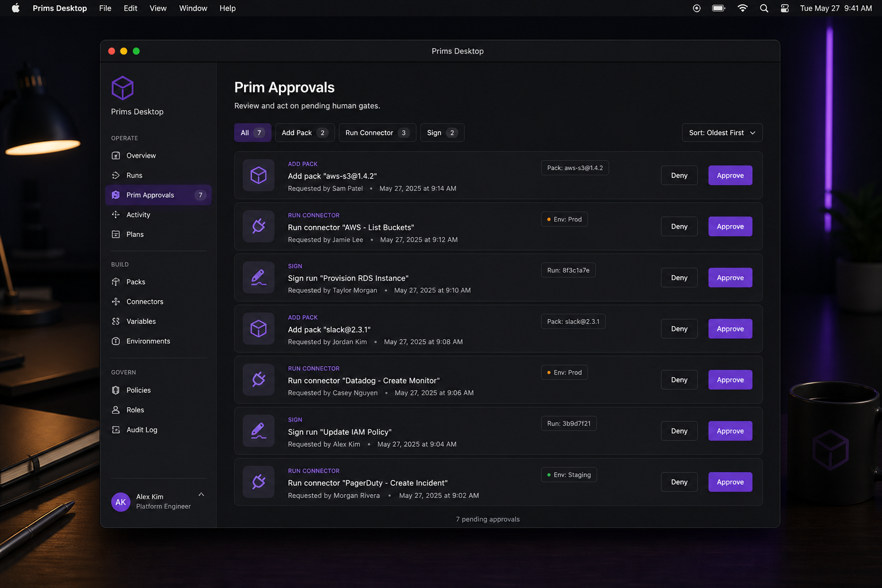Approve the AWS - List Buckets connector run
Image resolution: width=882 pixels, height=588 pixels.
point(730,226)
